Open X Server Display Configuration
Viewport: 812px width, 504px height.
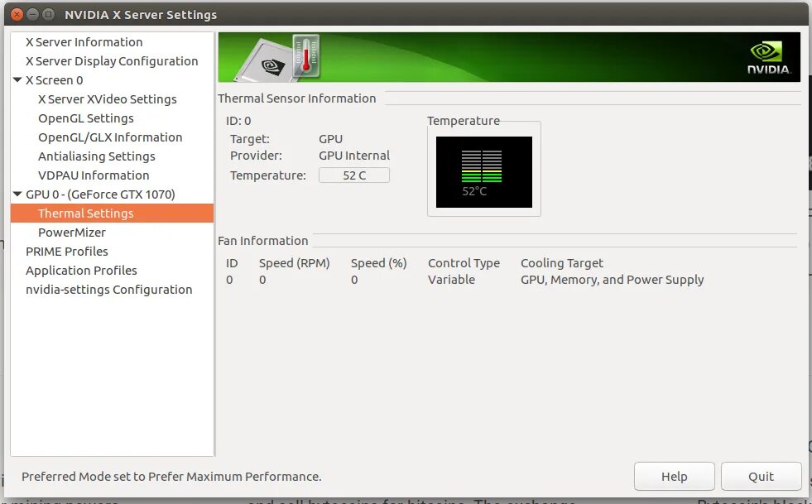click(x=112, y=61)
